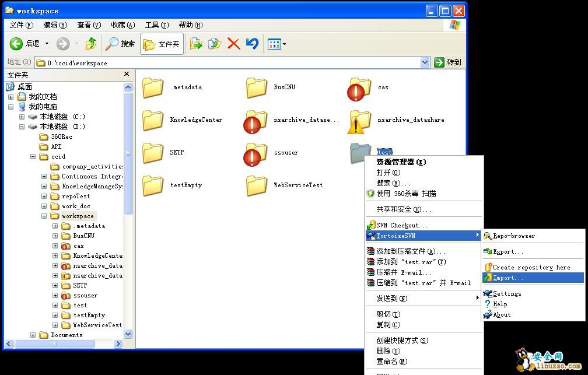Select Create repository here icon entry

coord(488,267)
